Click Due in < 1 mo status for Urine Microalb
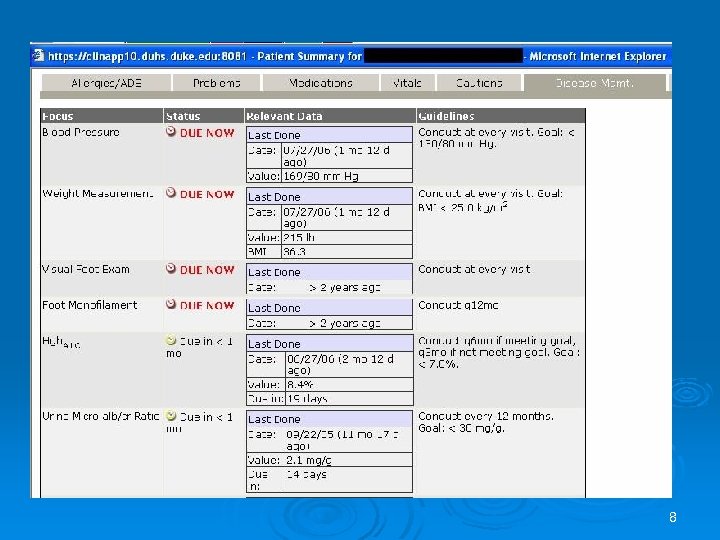The image size is (720, 540). [x=200, y=423]
